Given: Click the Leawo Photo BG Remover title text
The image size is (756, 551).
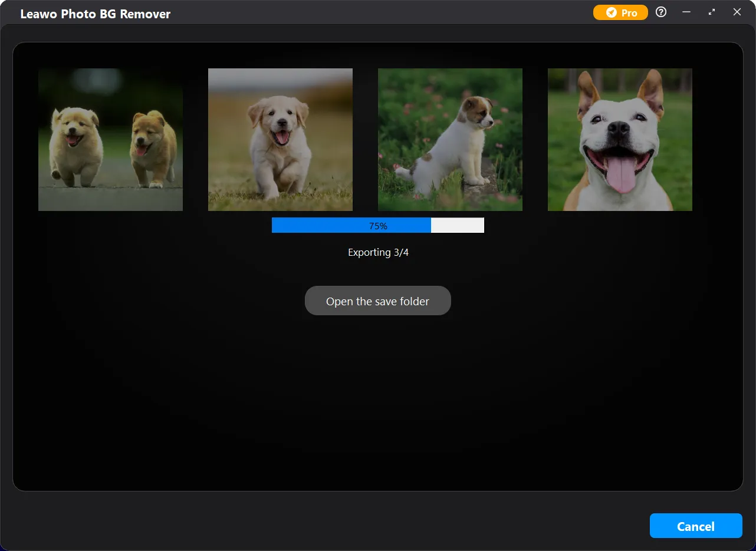Looking at the screenshot, I should coord(96,14).
